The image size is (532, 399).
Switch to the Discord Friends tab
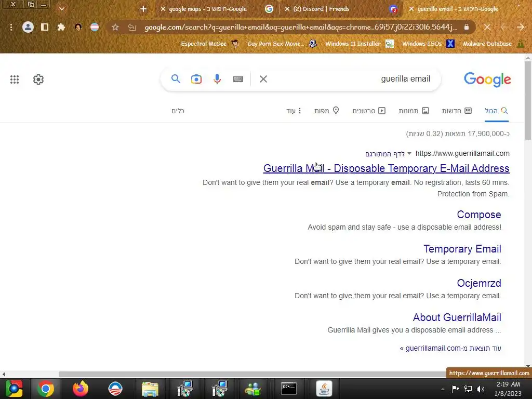click(341, 9)
